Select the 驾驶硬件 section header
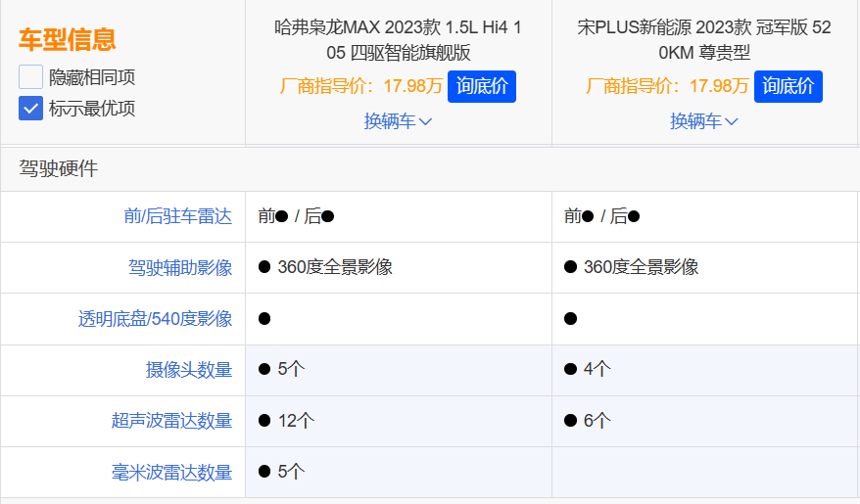The width and height of the screenshot is (860, 504). 58,168
